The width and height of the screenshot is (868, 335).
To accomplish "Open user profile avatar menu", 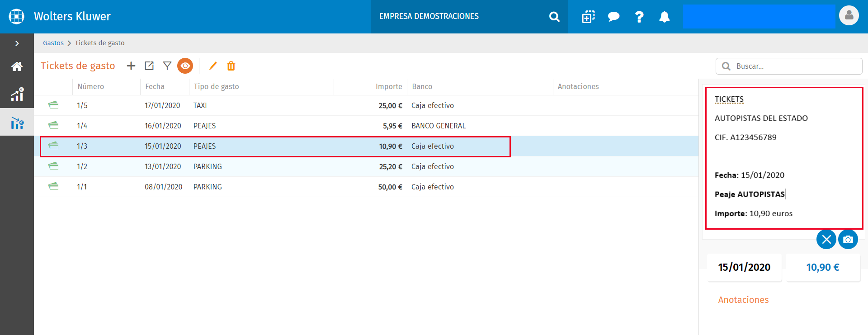I will (x=849, y=16).
